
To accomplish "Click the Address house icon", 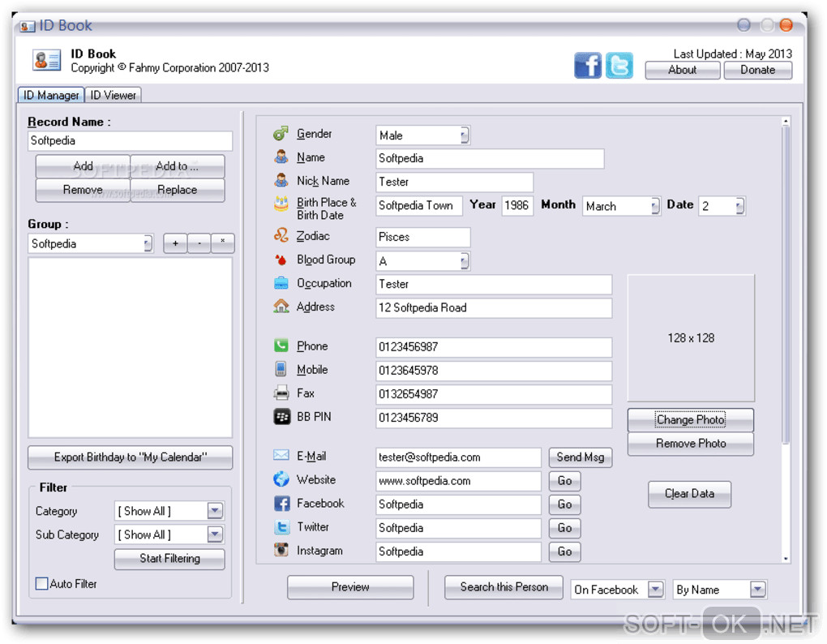I will coord(281,306).
